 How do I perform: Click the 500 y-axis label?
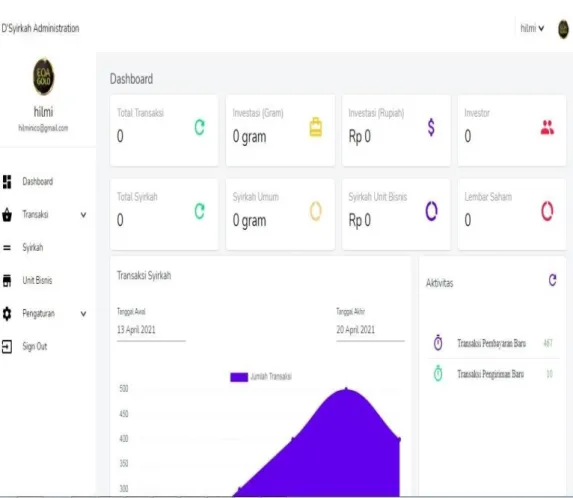click(x=124, y=388)
